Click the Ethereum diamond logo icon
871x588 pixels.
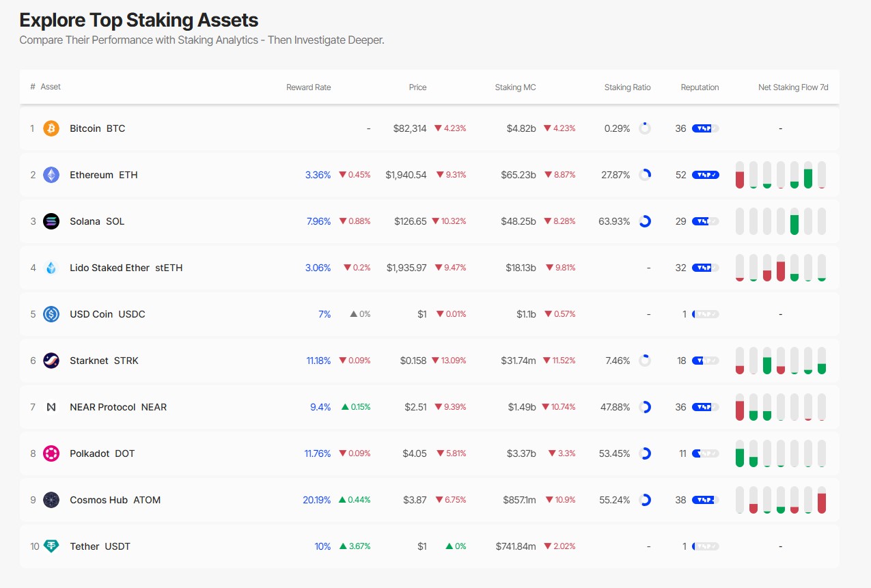pyautogui.click(x=51, y=175)
